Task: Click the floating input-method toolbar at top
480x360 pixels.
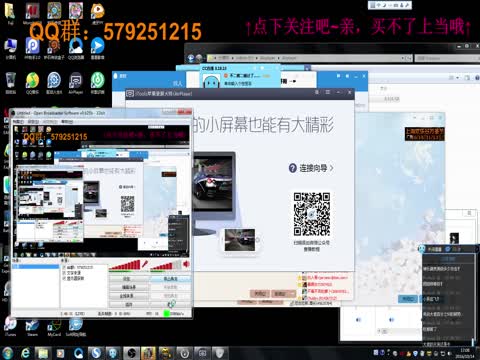Action: (390, 5)
